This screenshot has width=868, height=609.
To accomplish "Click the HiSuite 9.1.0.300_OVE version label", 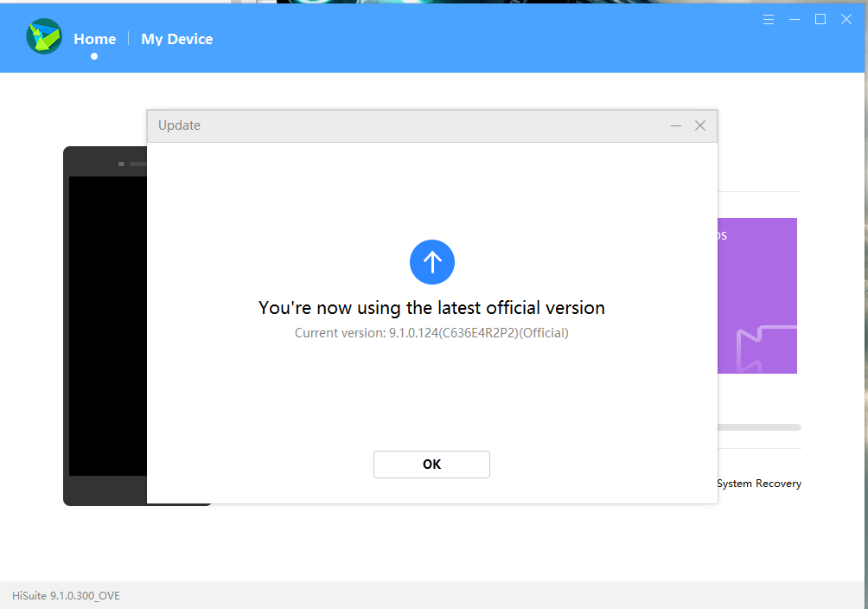I will (67, 596).
